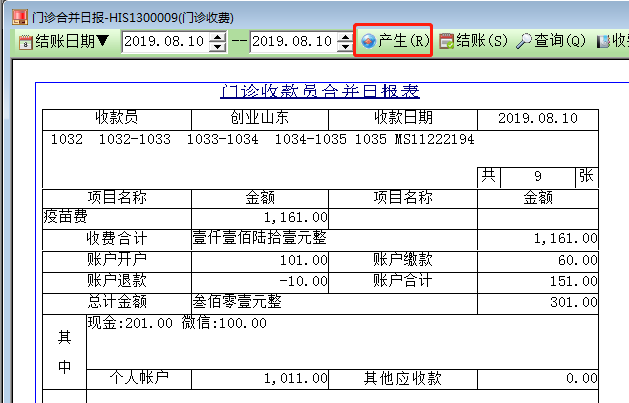The height and width of the screenshot is (403, 629).
Task: Decrease the start date with down arrow
Action: [218, 47]
